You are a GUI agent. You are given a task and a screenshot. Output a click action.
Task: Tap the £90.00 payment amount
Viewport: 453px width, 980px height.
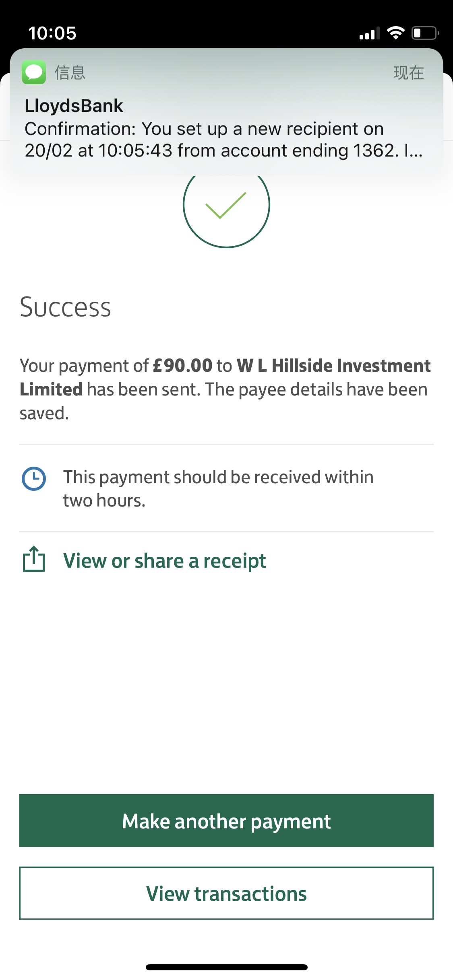tap(182, 366)
